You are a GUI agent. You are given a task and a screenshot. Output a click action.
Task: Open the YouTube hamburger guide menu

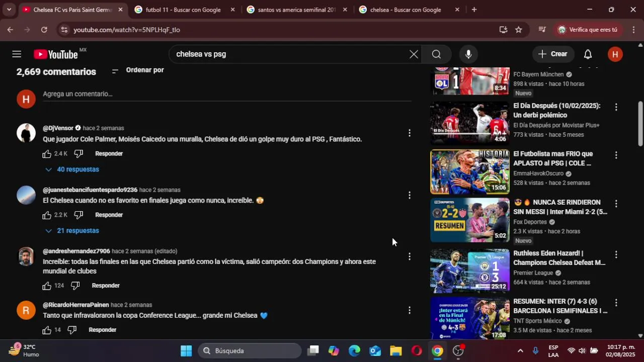coord(17,54)
